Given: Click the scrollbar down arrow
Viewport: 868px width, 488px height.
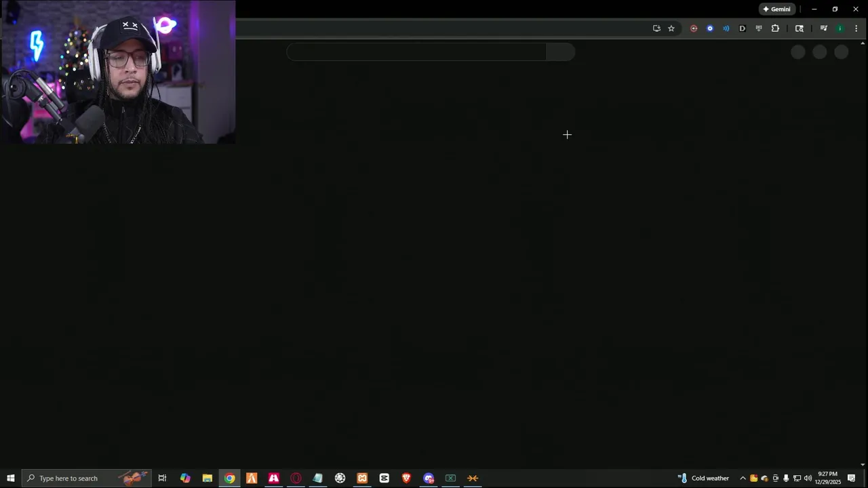Looking at the screenshot, I should pos(863,465).
